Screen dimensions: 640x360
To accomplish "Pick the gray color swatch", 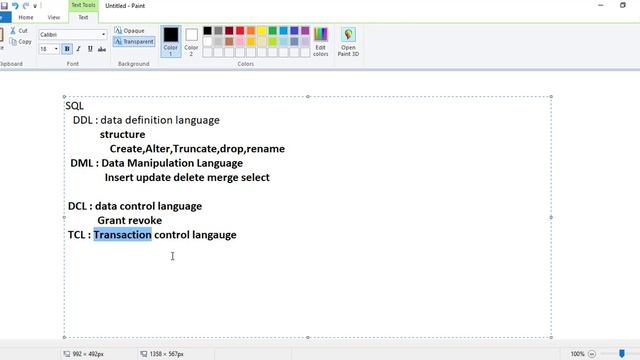I will point(218,31).
